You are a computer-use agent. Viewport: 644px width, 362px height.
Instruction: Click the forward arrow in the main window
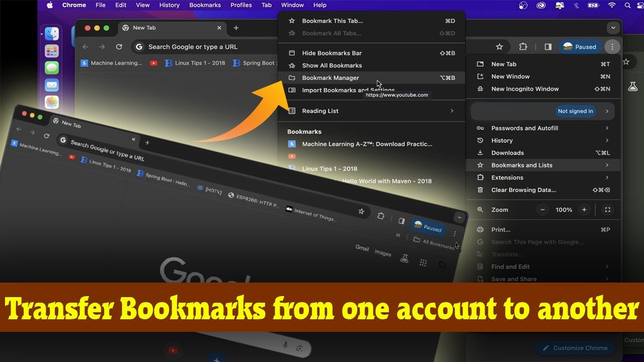pyautogui.click(x=102, y=47)
